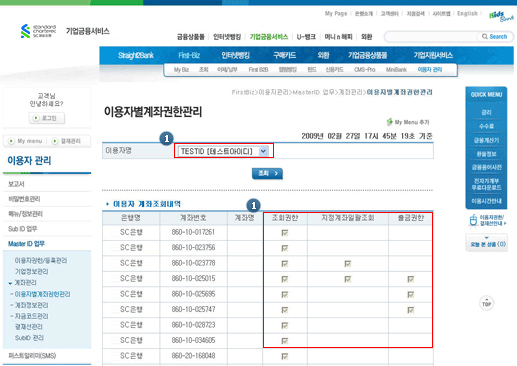Open the 구매카드 tab

coord(284,55)
